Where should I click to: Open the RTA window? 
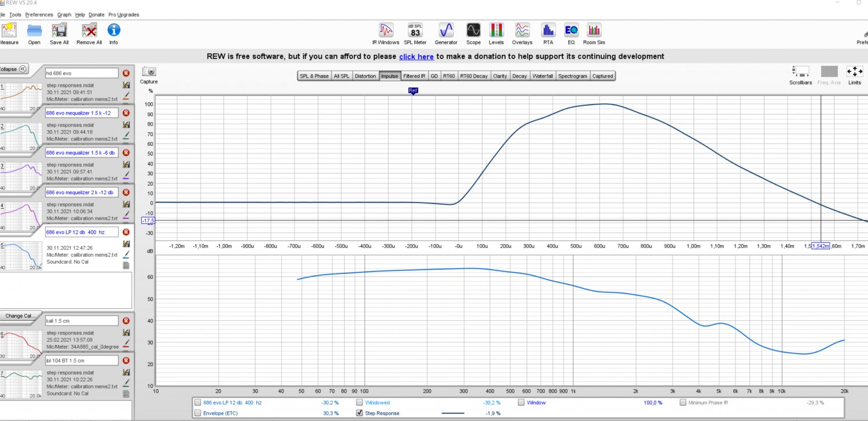(x=548, y=30)
